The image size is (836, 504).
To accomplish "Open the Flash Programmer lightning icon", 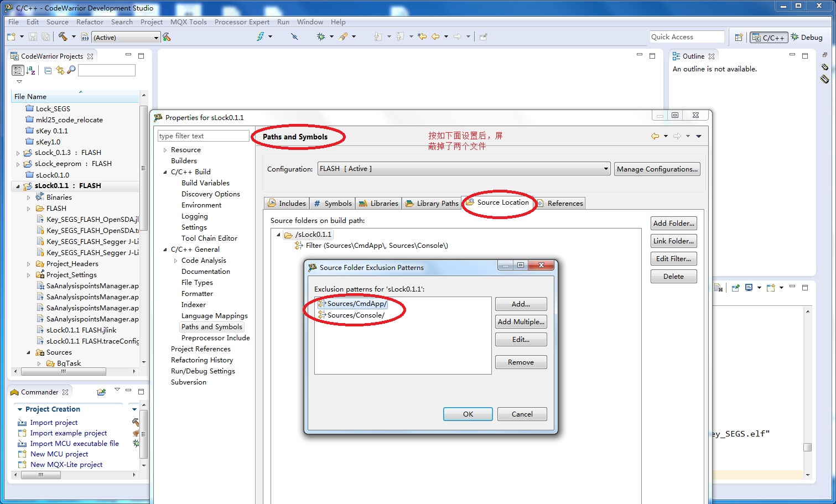I will click(261, 37).
